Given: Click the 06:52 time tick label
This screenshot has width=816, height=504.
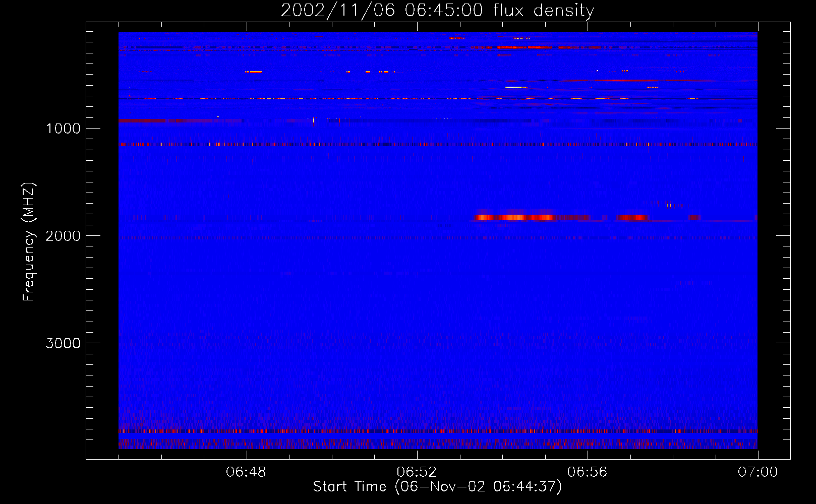Looking at the screenshot, I should click(417, 472).
